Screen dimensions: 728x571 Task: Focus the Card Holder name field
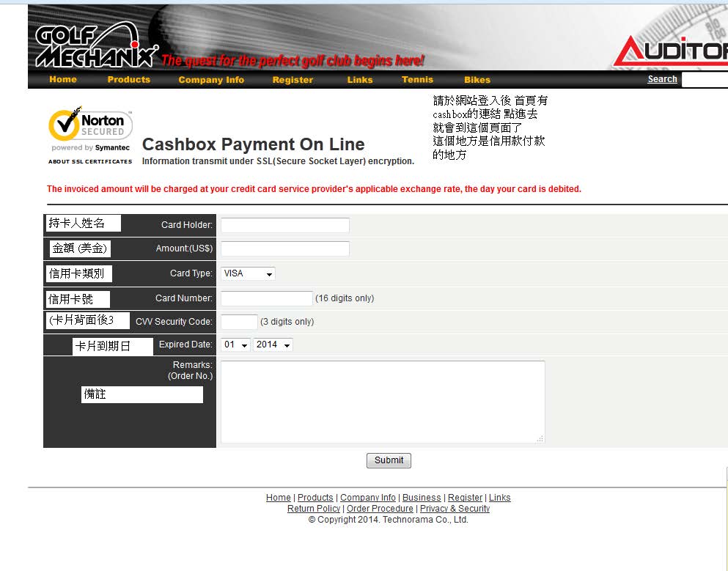285,225
